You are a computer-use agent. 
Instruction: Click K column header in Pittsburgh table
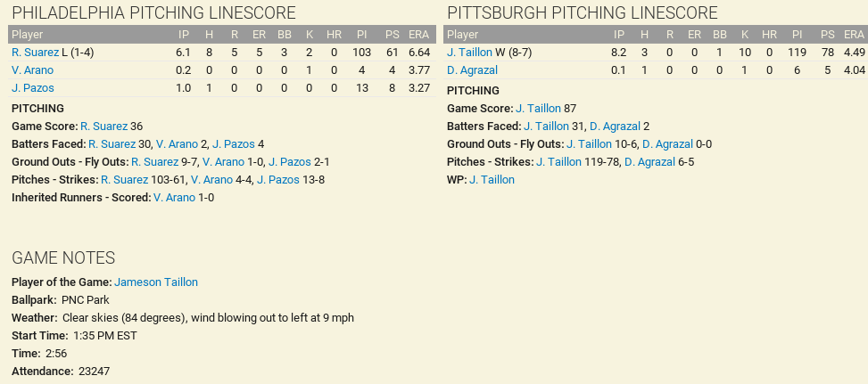point(743,35)
